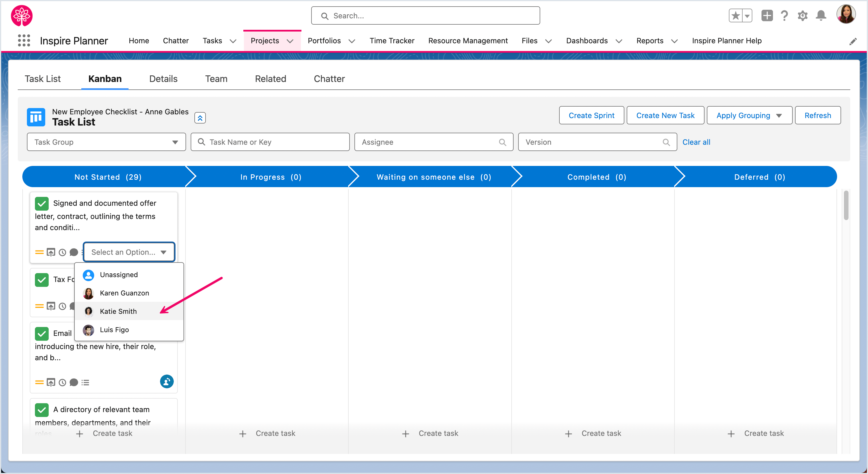Pick Luis Figo from the assignee list
This screenshot has height=474, width=868.
129,330
